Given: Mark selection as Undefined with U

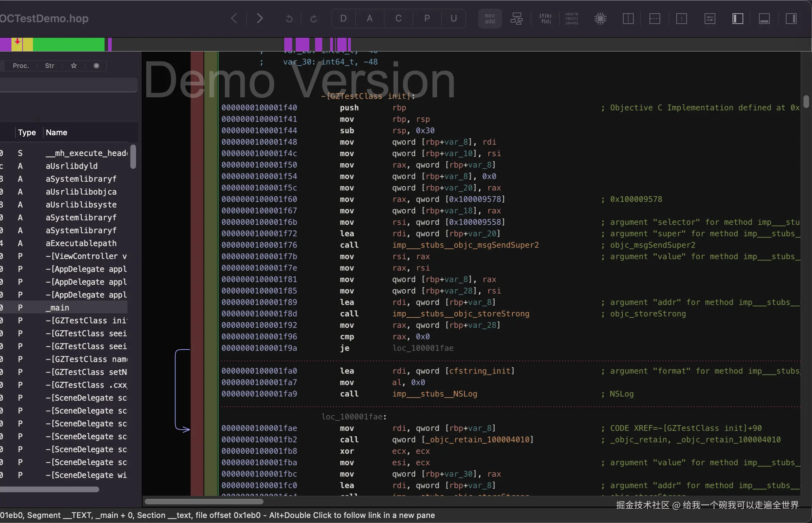Looking at the screenshot, I should [454, 19].
